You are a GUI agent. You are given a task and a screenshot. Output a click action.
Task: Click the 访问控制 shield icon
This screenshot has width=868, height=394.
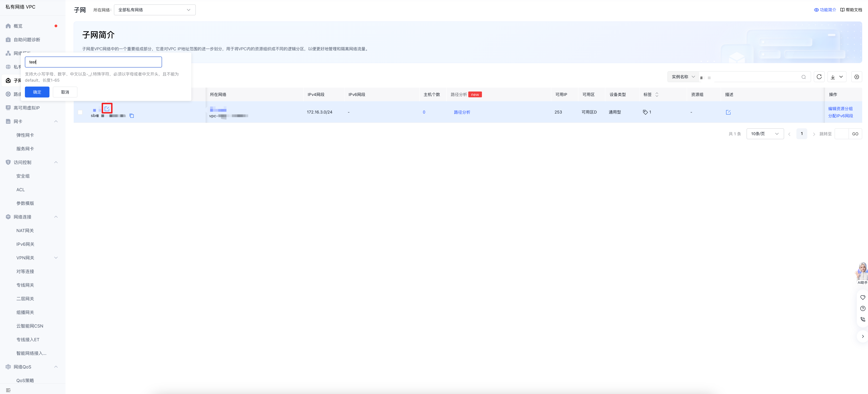coord(8,162)
